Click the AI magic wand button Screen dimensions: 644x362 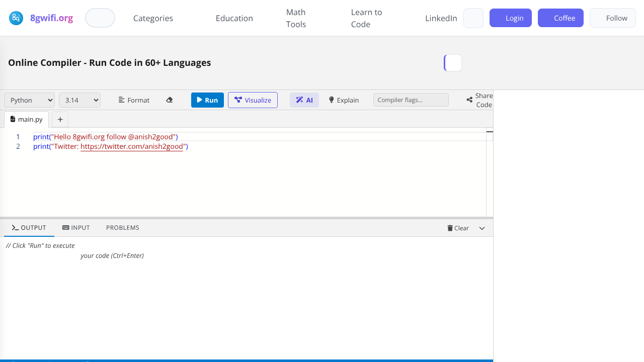pos(304,100)
